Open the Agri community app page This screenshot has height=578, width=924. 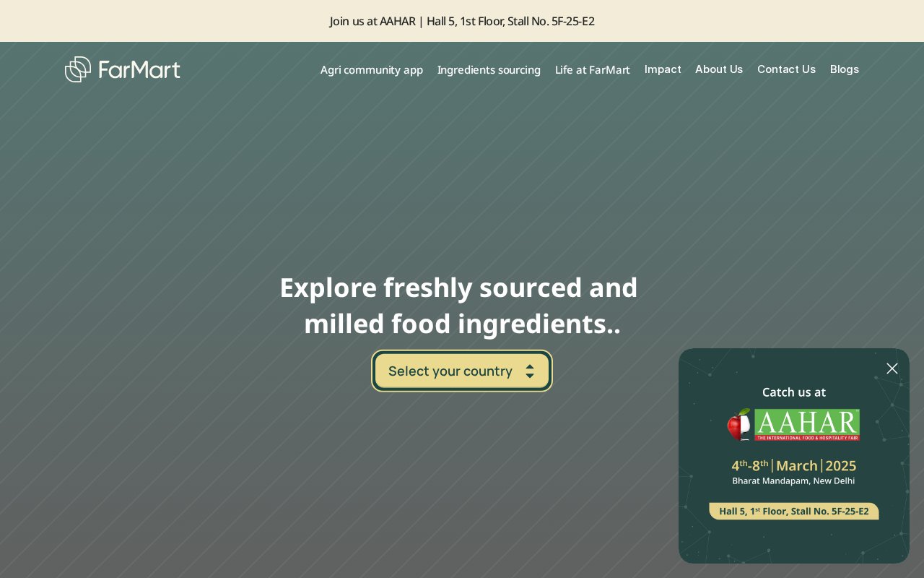(x=372, y=69)
